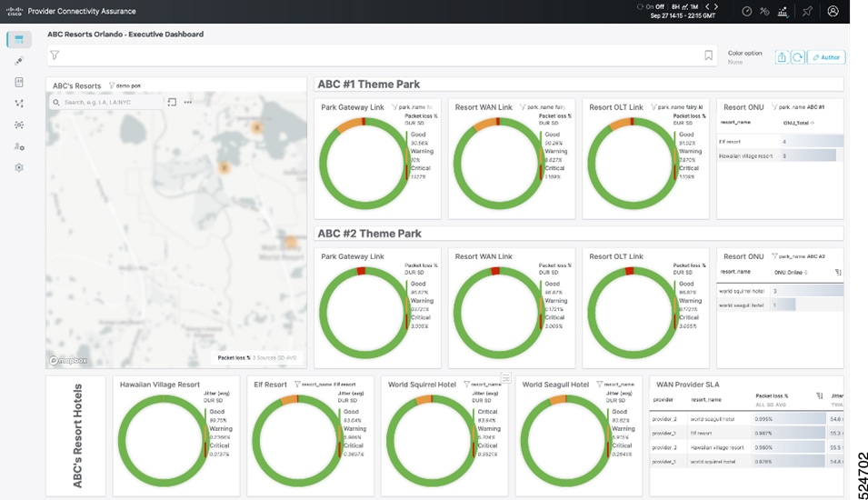Select the 1M granularity option
The height and width of the screenshot is (500, 868).
click(693, 6)
